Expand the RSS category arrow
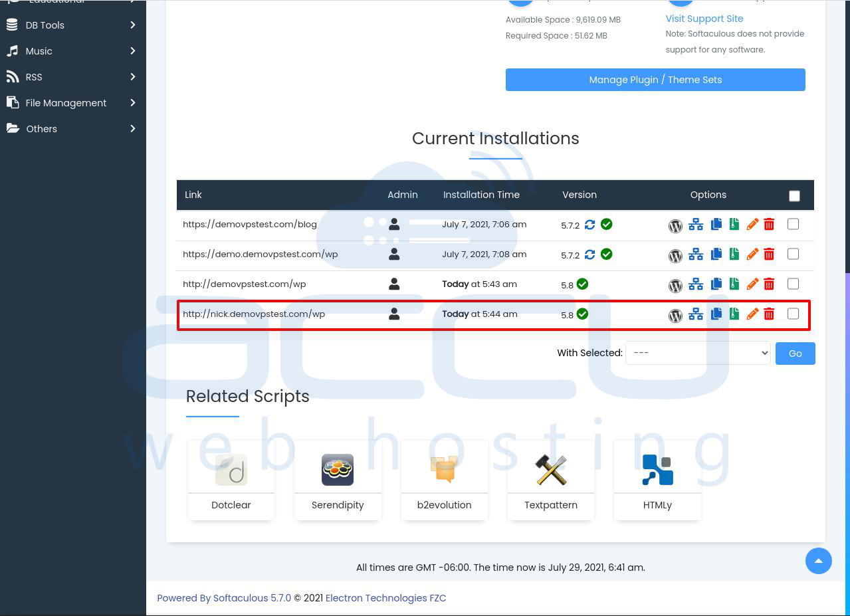Image resolution: width=850 pixels, height=616 pixels. 133,77
